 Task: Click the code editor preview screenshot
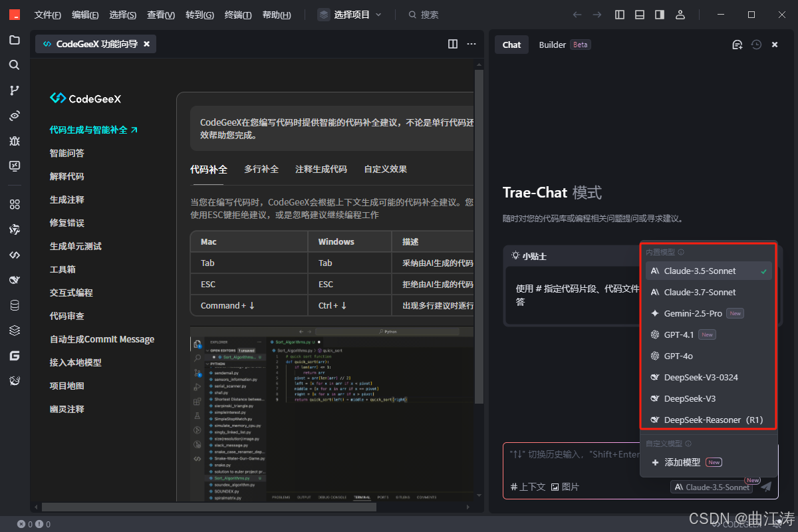tap(332, 414)
